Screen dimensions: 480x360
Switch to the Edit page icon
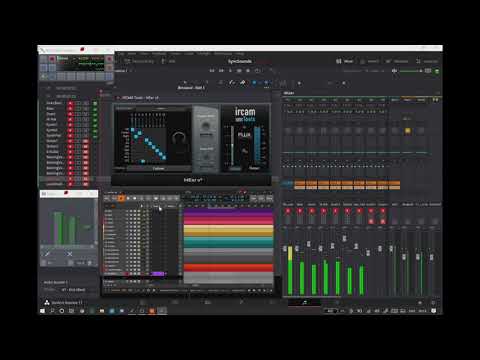point(208,302)
